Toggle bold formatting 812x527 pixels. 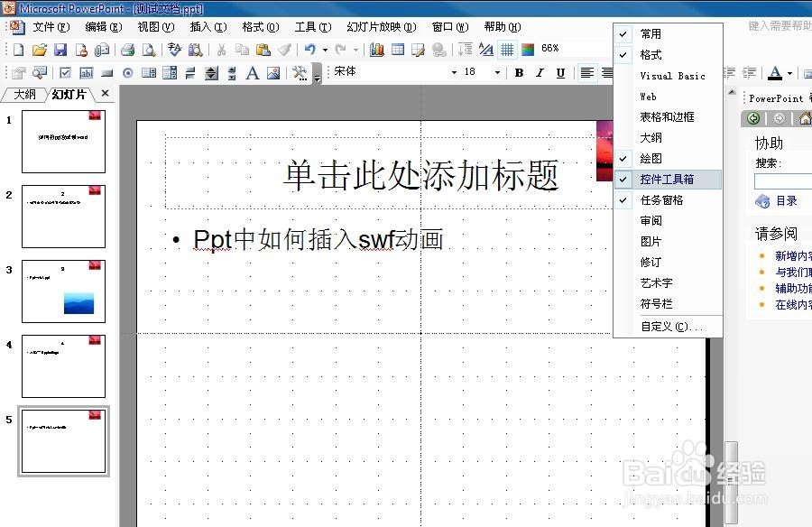pos(519,72)
